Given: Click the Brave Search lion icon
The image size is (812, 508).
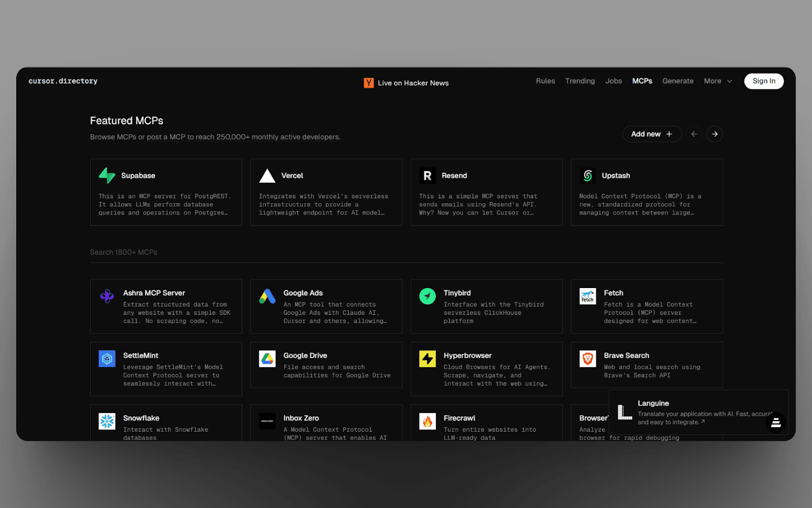Looking at the screenshot, I should [588, 359].
